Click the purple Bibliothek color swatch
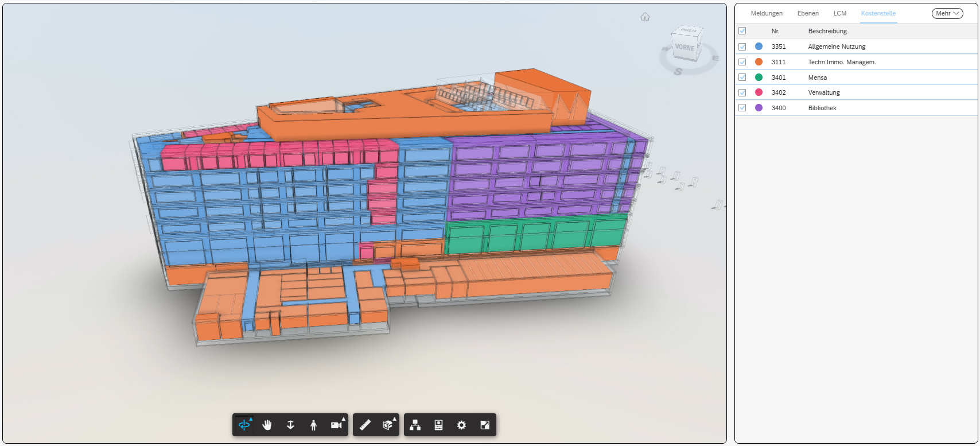The image size is (980, 446). pyautogui.click(x=759, y=108)
